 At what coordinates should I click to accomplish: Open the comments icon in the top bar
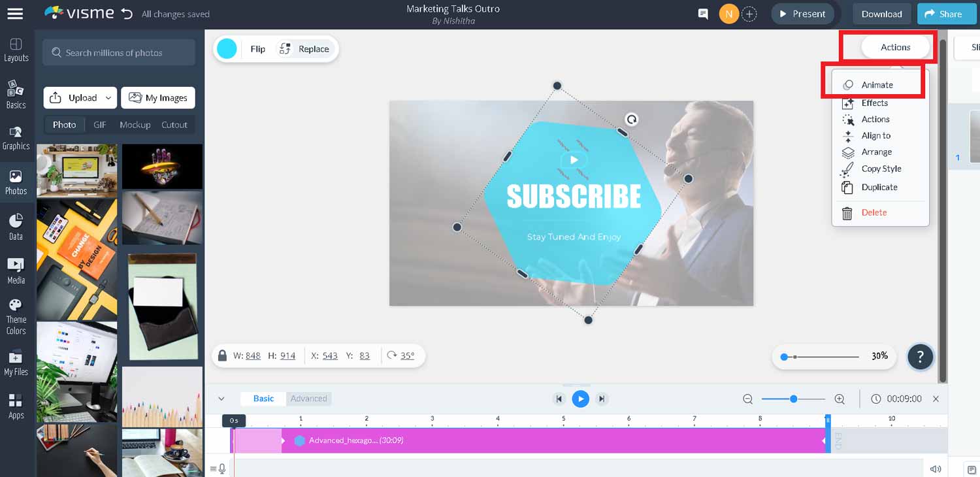(703, 13)
